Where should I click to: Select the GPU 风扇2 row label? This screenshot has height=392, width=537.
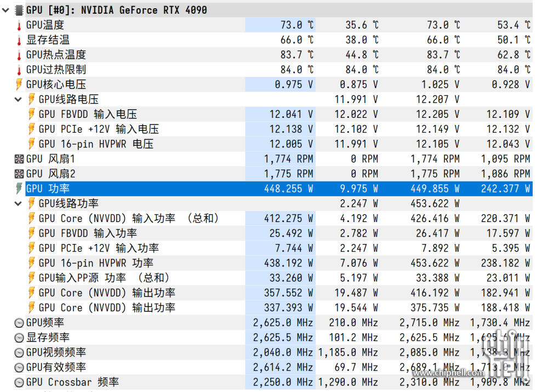coord(50,174)
